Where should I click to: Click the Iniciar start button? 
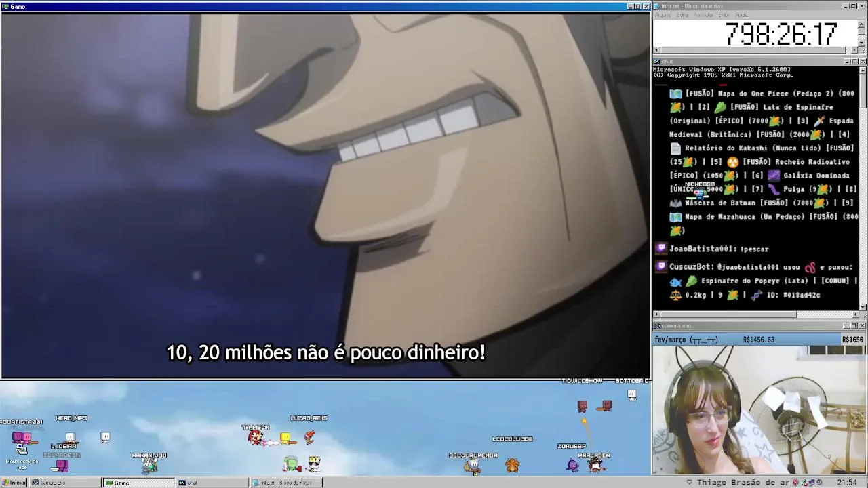pos(14,483)
